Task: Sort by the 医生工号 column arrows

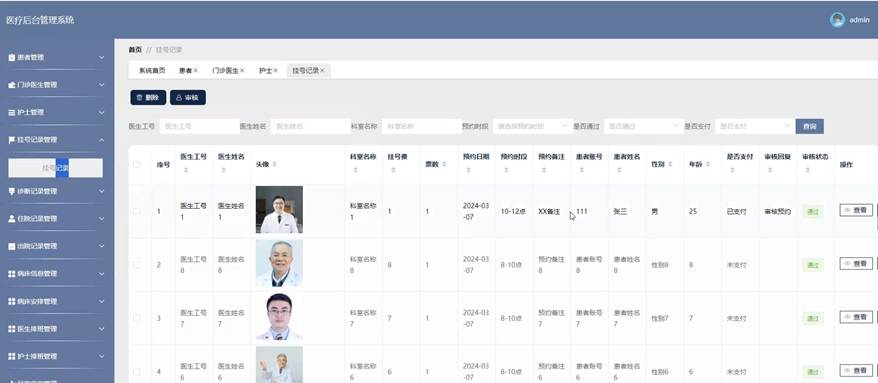Action: (185, 170)
